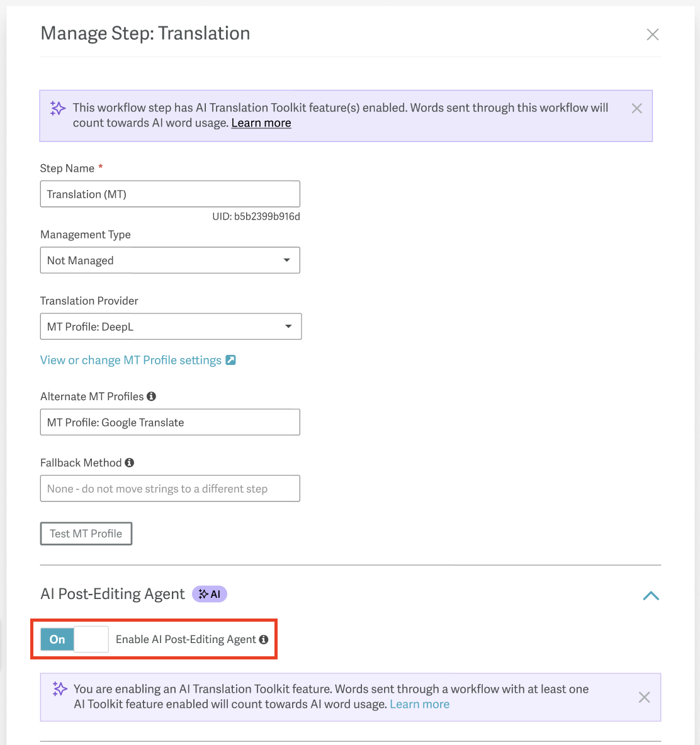
Task: Click the AI badge beside Post-Editing Agent
Action: 210,594
